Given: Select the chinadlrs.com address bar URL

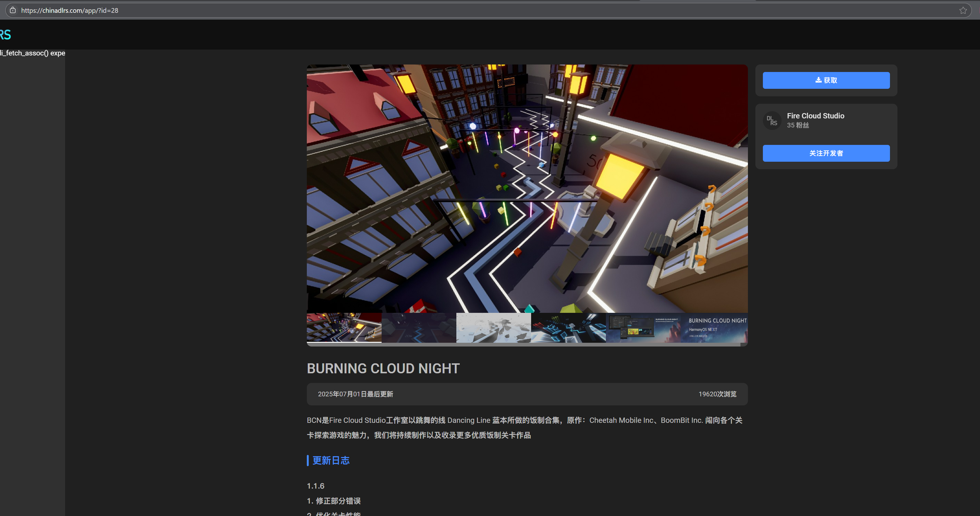Looking at the screenshot, I should point(69,10).
